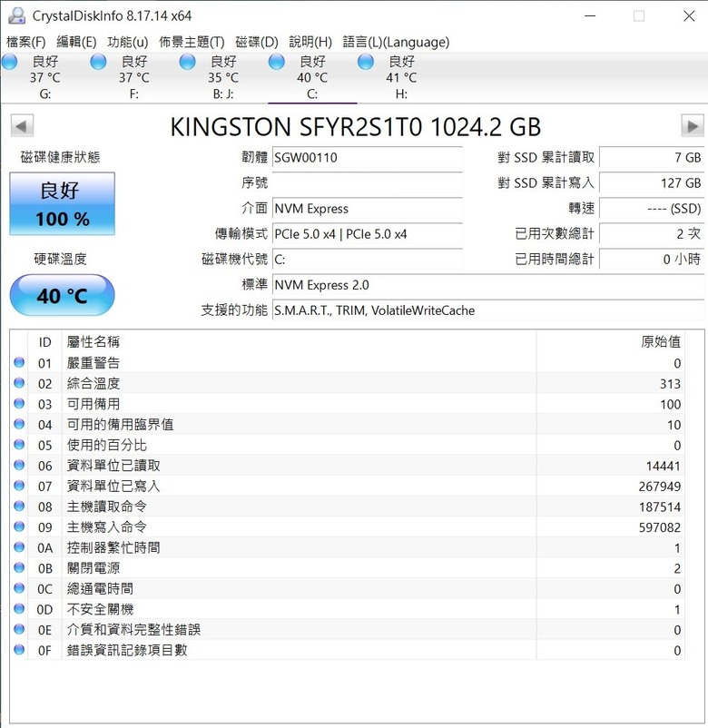
Task: Select drive H: status orb
Action: 366,62
